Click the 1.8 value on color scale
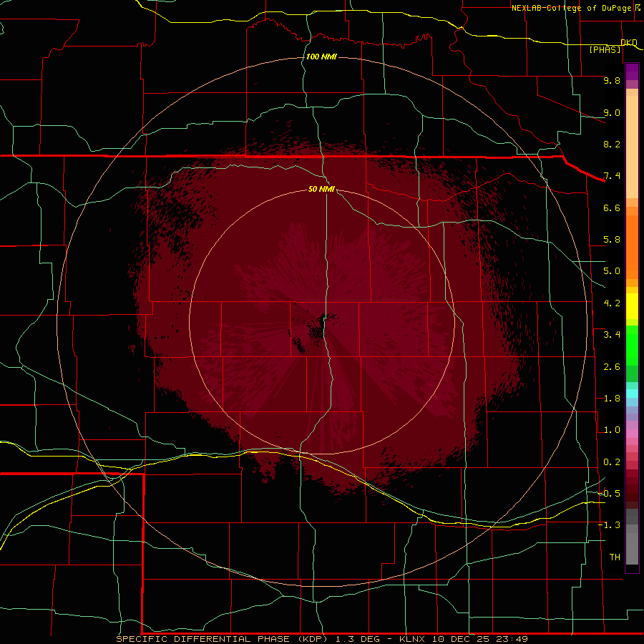Screen dimensions: 644x644 (612, 399)
